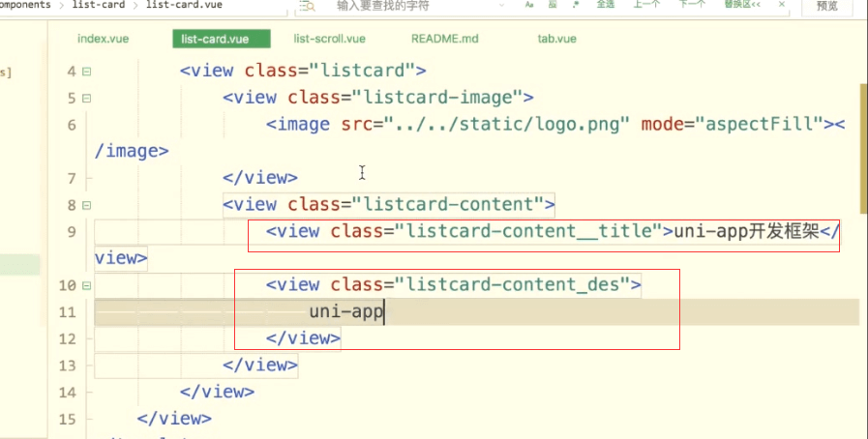Open the search history dropdown arrow

(x=502, y=5)
